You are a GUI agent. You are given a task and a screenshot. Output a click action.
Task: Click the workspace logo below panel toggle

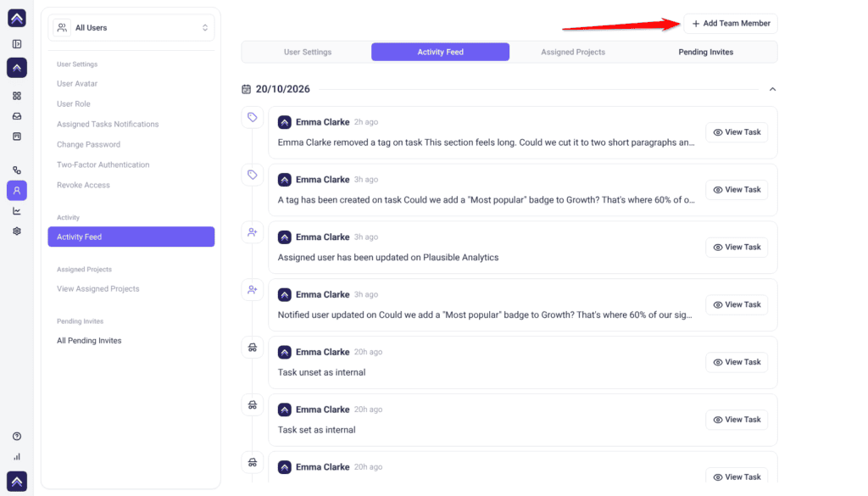[17, 68]
